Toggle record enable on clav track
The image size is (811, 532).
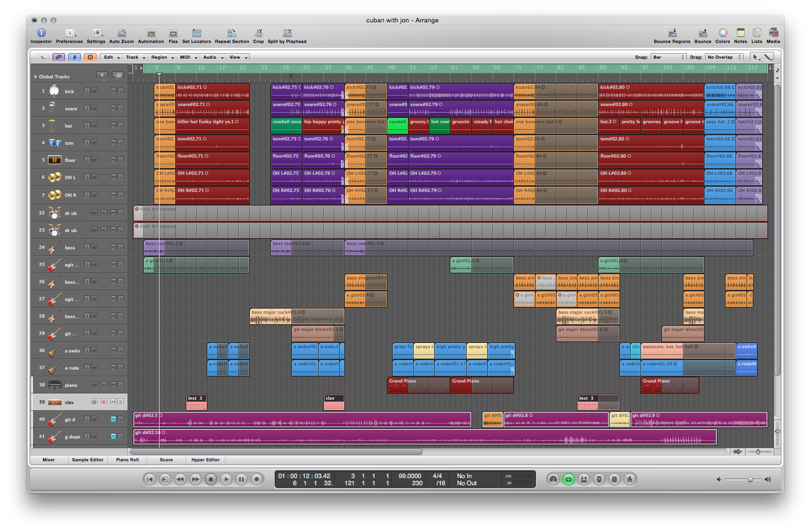pyautogui.click(x=104, y=402)
